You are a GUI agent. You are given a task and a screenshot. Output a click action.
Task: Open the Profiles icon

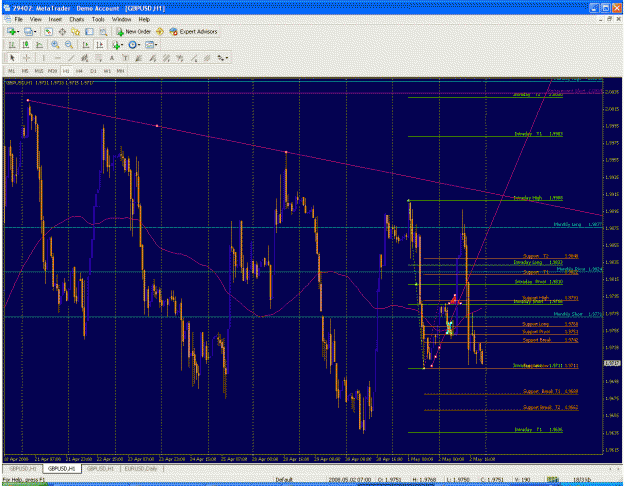(x=28, y=31)
